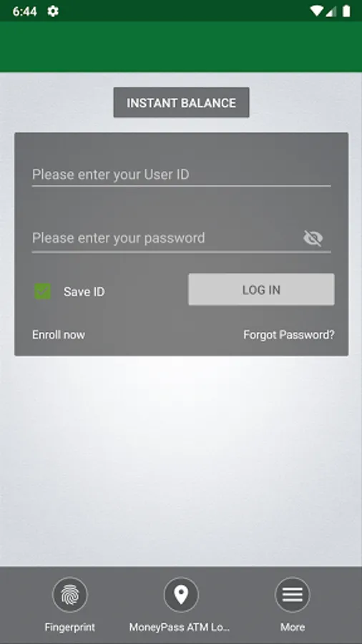Focus the User ID input field
The image size is (362, 644).
click(x=182, y=175)
